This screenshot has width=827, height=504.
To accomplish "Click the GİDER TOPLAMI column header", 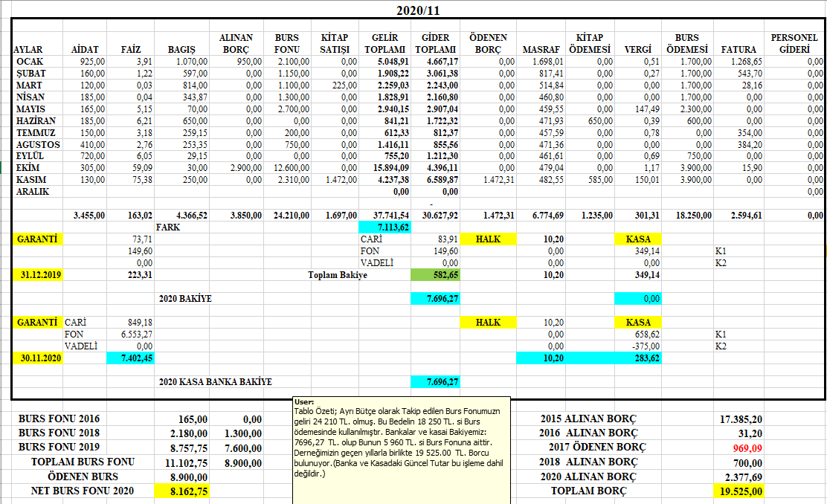I will pos(436,43).
